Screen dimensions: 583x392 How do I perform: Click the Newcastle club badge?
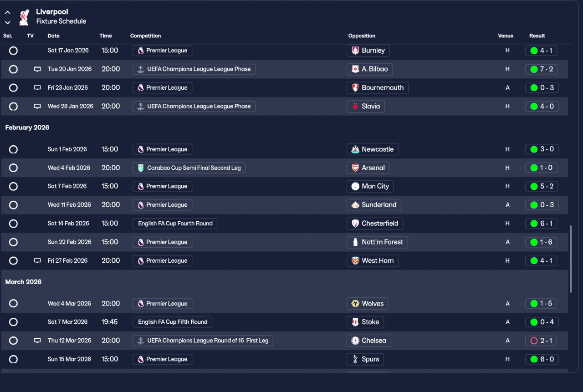coord(355,149)
